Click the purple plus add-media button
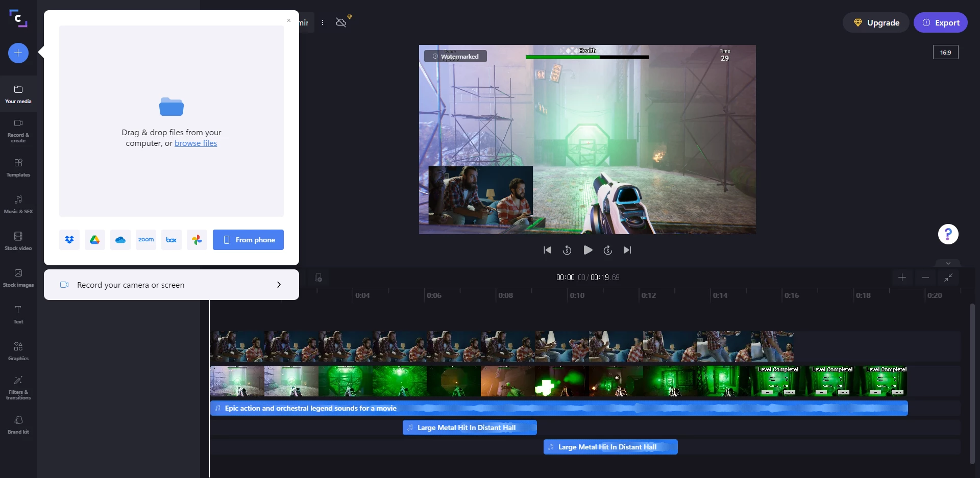The image size is (980, 478). click(x=18, y=53)
